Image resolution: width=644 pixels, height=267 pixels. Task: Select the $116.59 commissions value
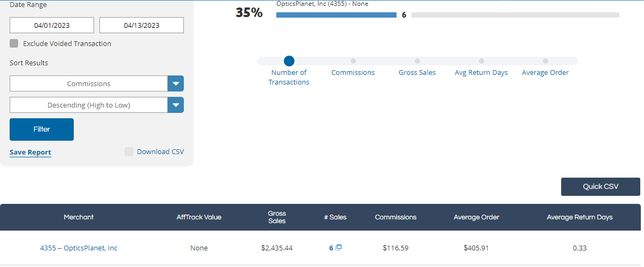(x=395, y=248)
